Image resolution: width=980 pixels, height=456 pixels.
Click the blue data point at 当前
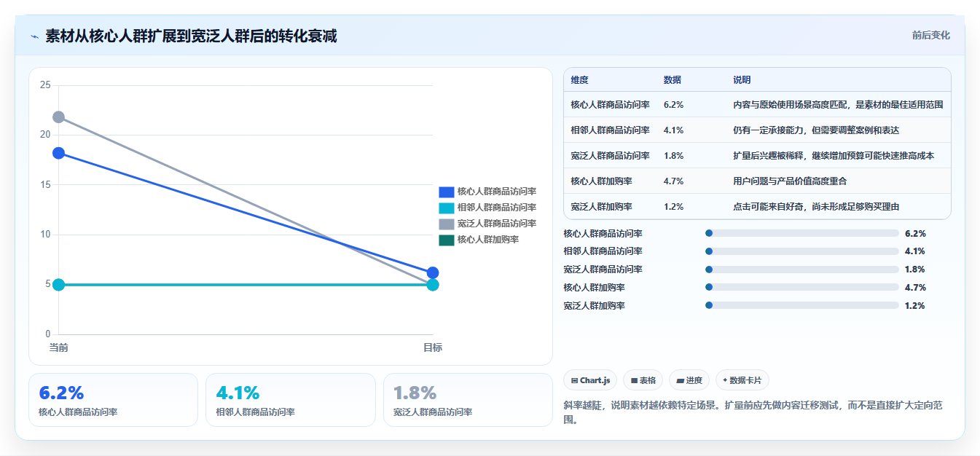pyautogui.click(x=58, y=153)
